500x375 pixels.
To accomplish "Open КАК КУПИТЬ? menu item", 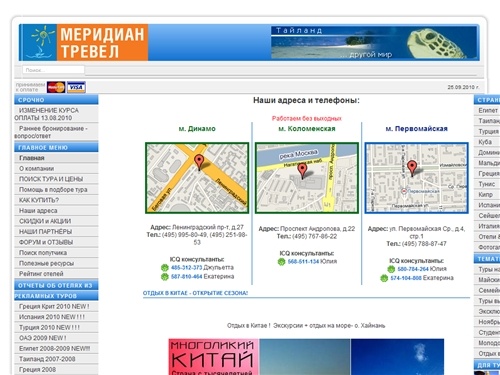I will coord(56,200).
